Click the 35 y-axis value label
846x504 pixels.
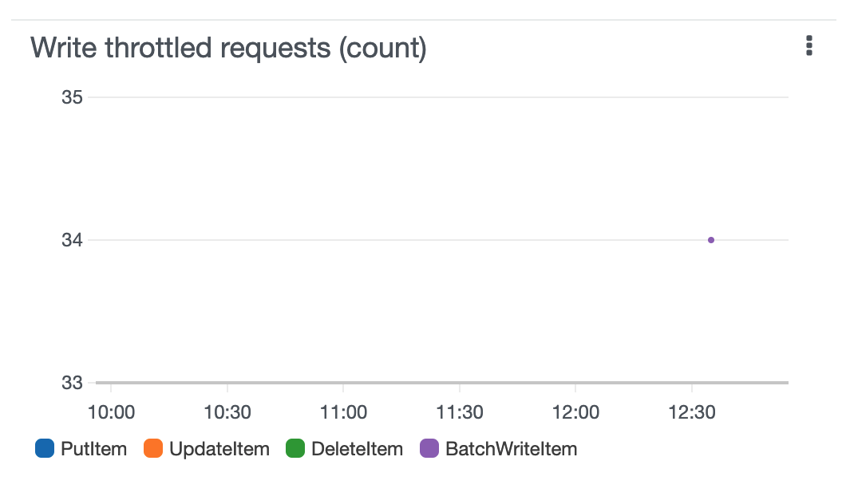[x=73, y=97]
